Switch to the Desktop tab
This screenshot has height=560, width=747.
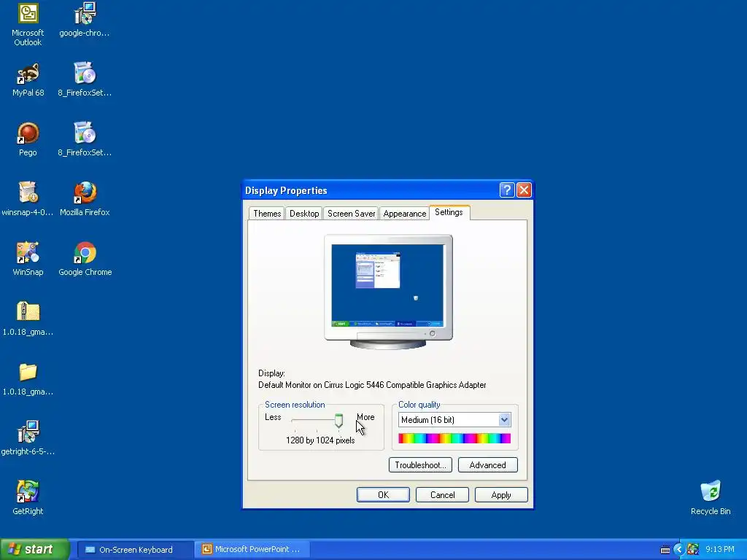(304, 214)
